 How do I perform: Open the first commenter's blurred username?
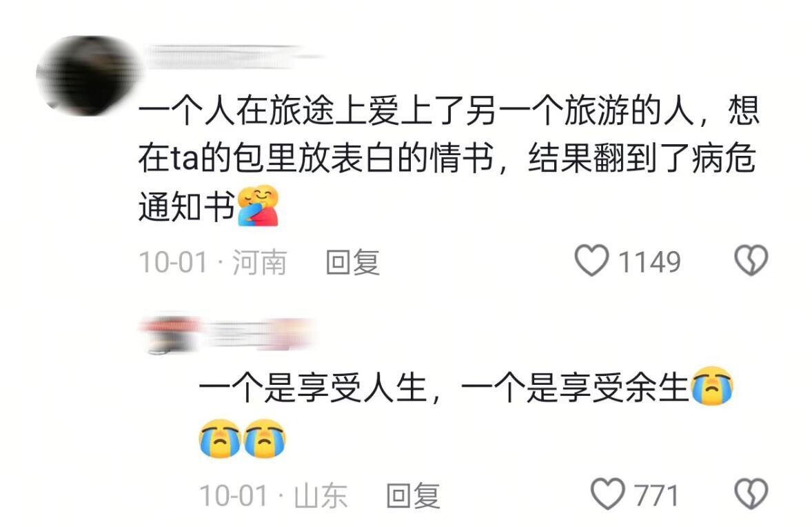click(233, 57)
